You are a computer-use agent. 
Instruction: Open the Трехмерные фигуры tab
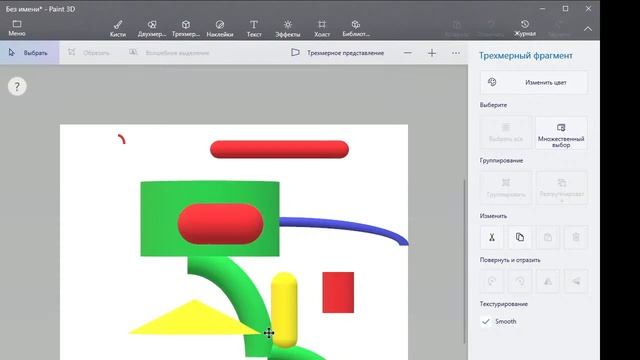coord(186,29)
